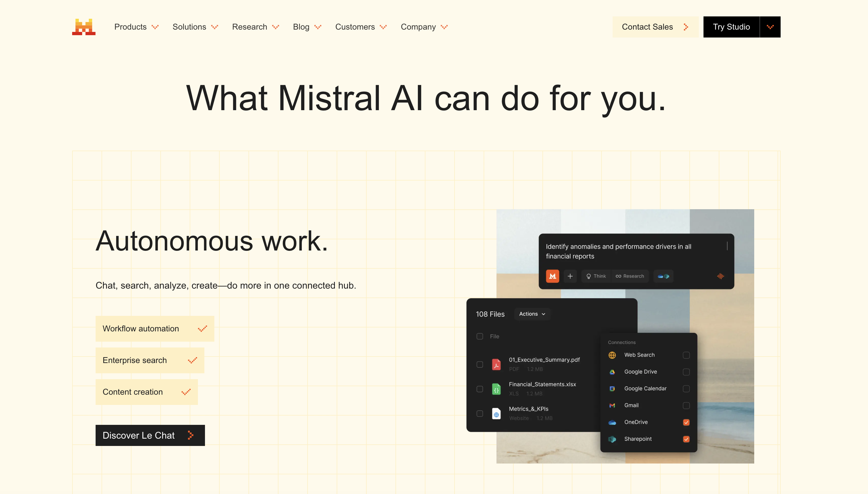Image resolution: width=868 pixels, height=494 pixels.
Task: Click the Contact Sales button
Action: click(x=655, y=27)
